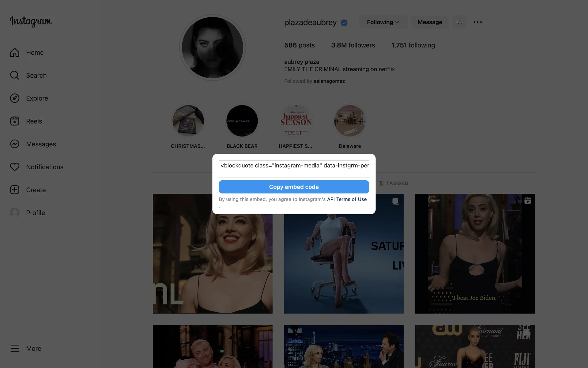The width and height of the screenshot is (588, 368).
Task: Open the API Terms of Use link
Action: pos(347,199)
